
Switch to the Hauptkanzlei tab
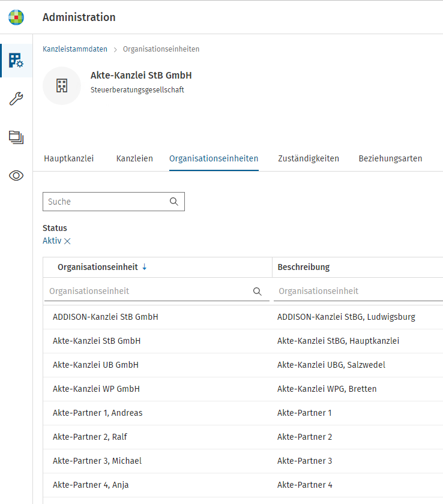(69, 158)
